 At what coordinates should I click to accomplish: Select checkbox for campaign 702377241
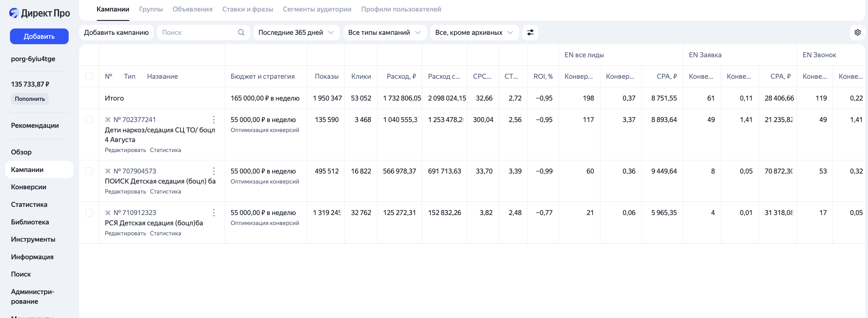[x=89, y=120]
